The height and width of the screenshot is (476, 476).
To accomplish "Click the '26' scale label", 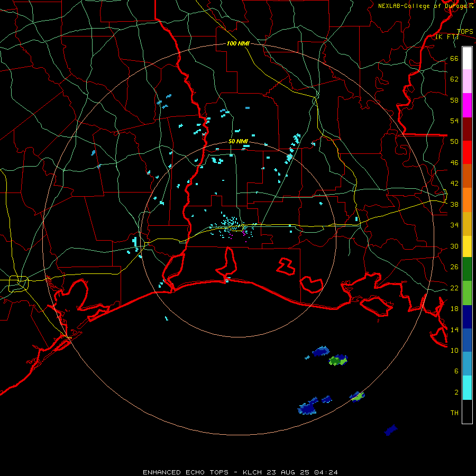I will click(454, 267).
